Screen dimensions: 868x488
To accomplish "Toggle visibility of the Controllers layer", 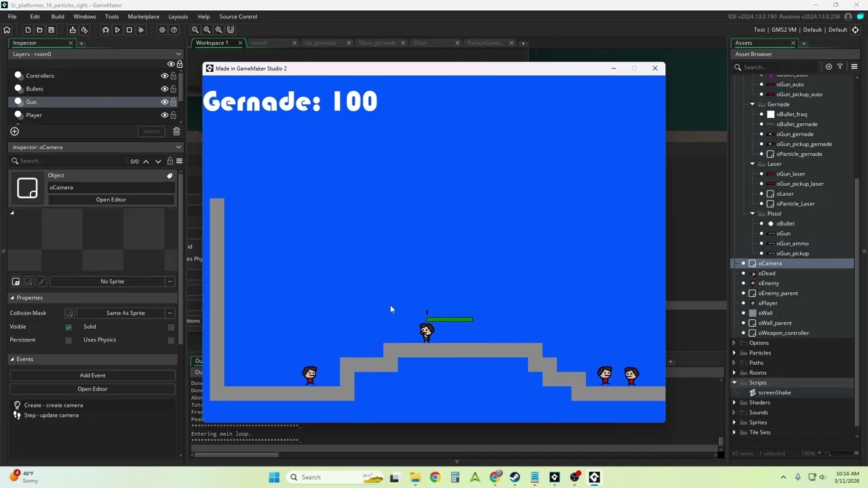I will pos(164,76).
